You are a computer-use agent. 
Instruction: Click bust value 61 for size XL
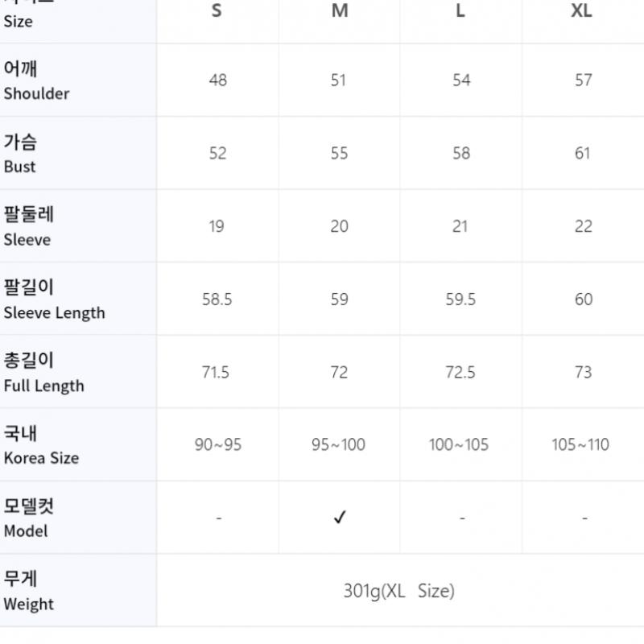click(x=583, y=153)
